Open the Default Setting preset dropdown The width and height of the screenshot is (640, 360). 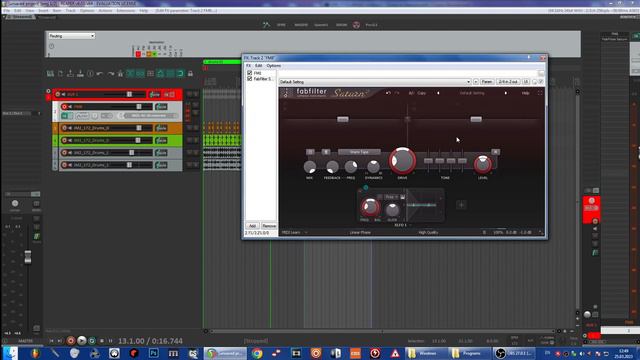tap(375, 82)
